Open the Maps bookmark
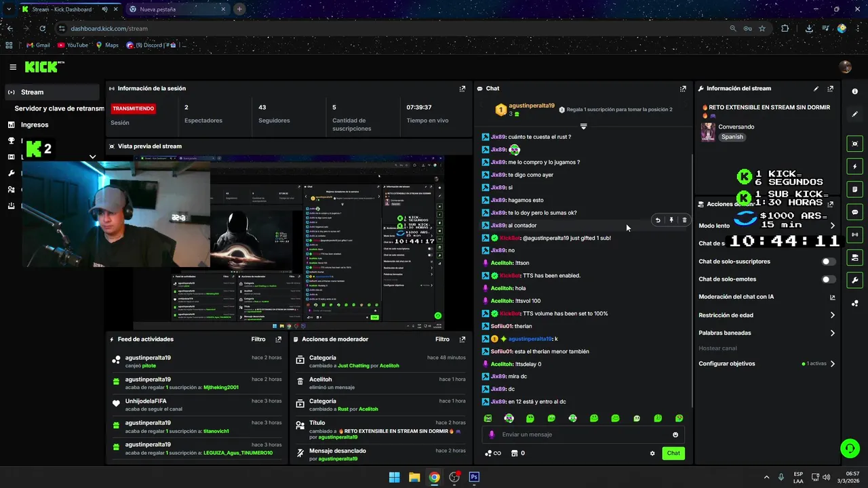868x488 pixels. point(107,45)
